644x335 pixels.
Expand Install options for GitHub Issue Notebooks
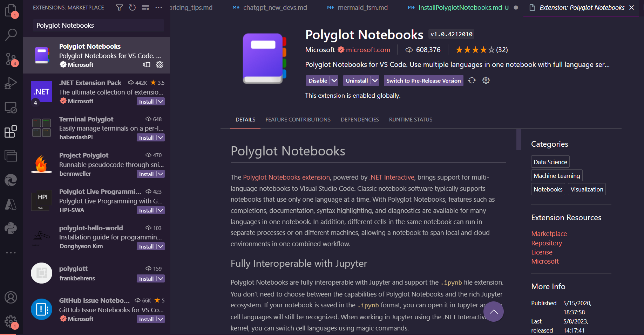tap(161, 319)
